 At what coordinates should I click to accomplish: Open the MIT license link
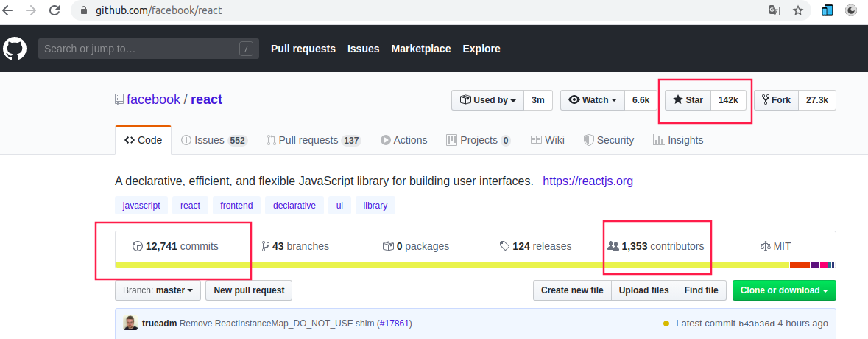coord(775,246)
